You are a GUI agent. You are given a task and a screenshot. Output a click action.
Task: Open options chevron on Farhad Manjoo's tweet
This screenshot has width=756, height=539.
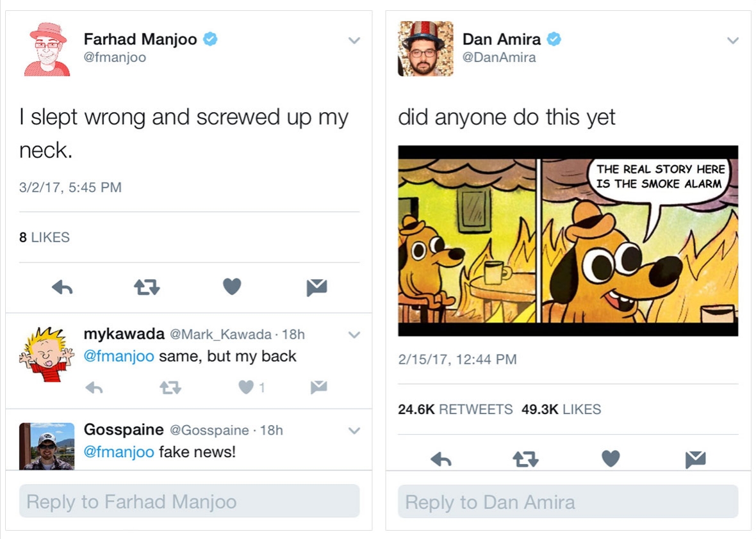click(354, 40)
